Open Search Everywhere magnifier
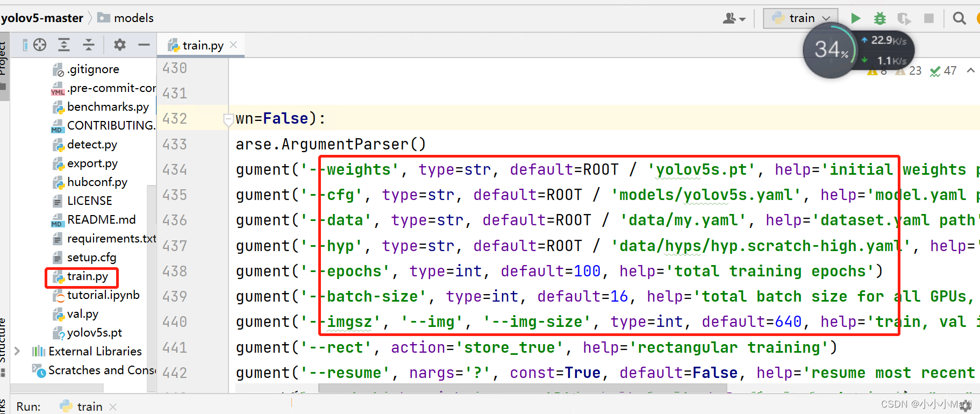This screenshot has height=414, width=980. [x=959, y=18]
